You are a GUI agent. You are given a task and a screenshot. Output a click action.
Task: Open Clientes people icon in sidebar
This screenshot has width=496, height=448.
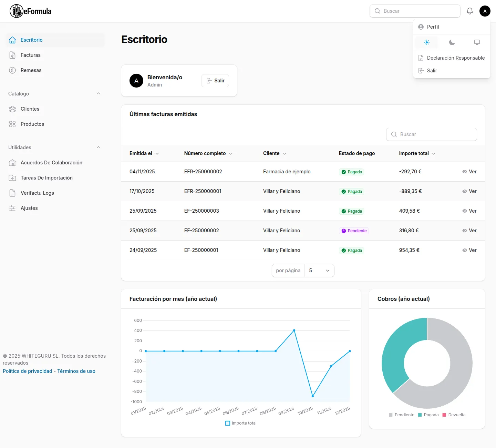coord(12,109)
